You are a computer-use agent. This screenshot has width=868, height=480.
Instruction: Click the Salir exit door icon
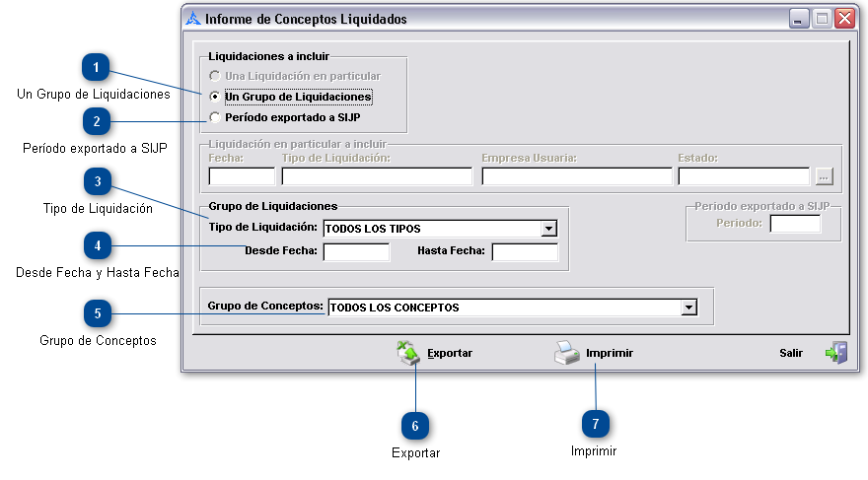[x=835, y=353]
